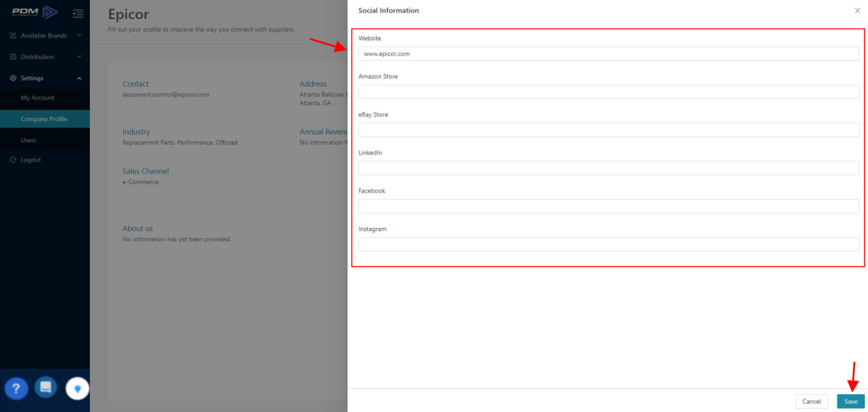This screenshot has width=868, height=412.
Task: Click the Contact section heading
Action: click(135, 84)
